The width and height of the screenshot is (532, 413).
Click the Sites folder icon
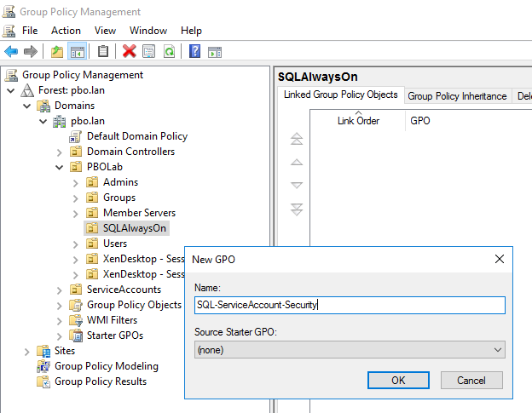[x=43, y=351]
